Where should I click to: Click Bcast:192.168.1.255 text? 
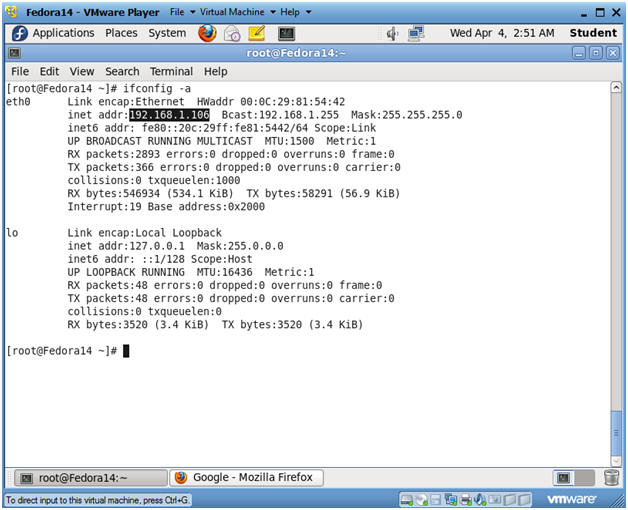(280, 115)
